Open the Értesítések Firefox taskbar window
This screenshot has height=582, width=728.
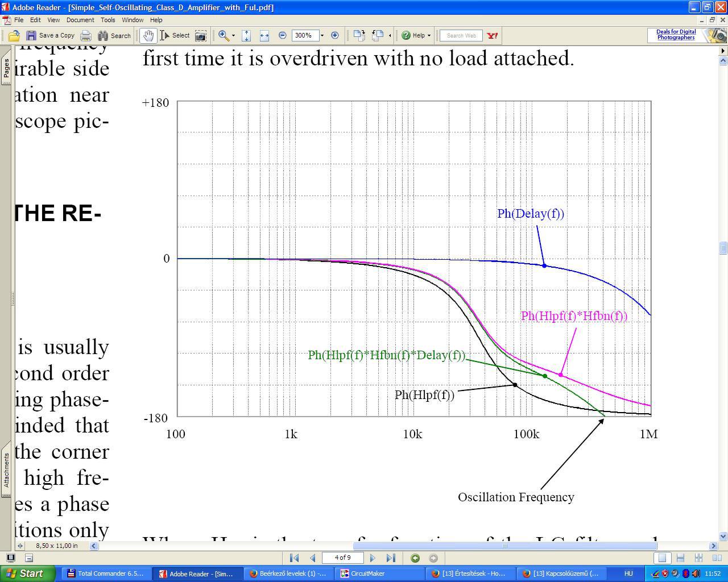470,573
